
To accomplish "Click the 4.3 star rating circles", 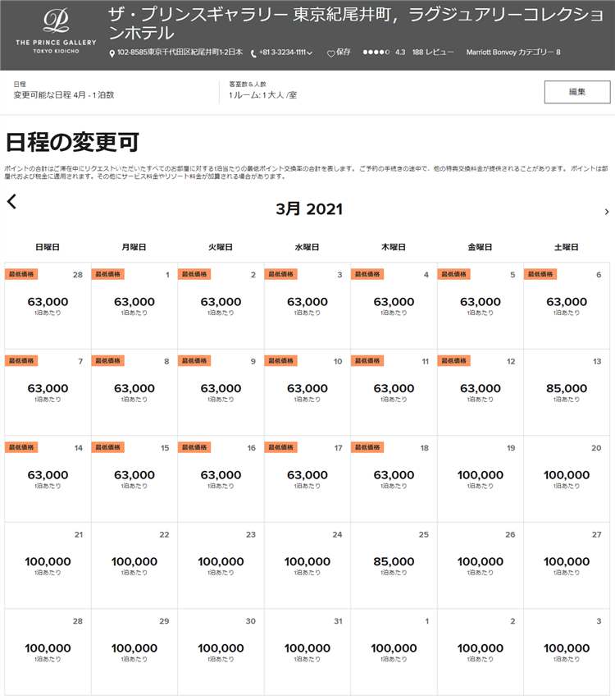I will (x=376, y=53).
